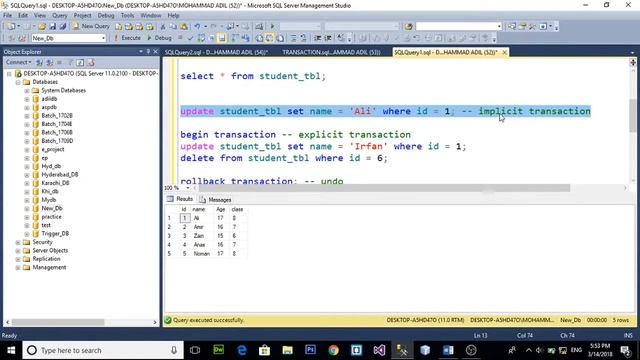Open the Help menu

tap(173, 16)
